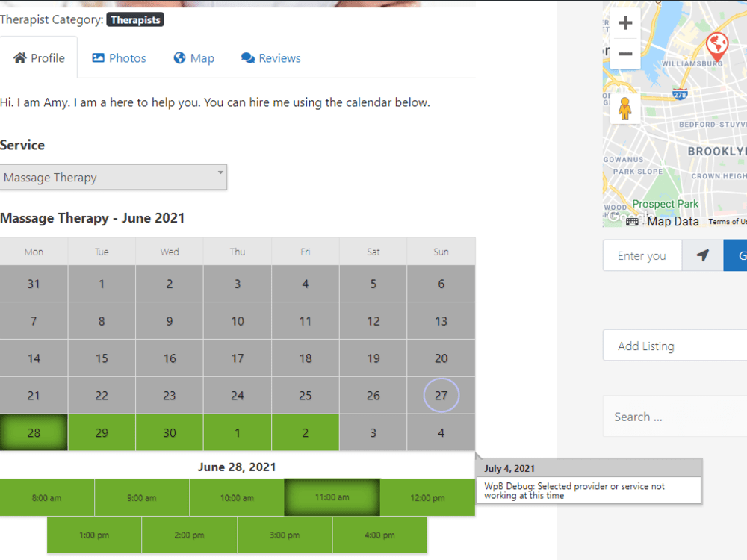
Task: Click the red location marker on map
Action: (x=716, y=46)
